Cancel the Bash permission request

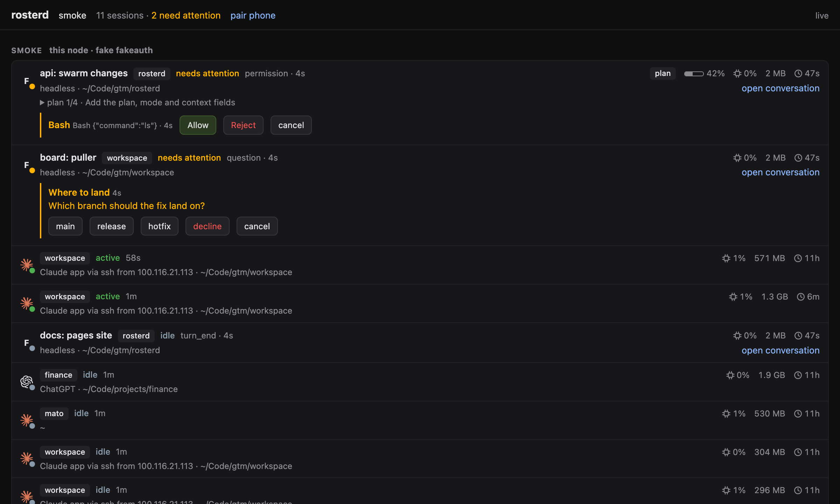(x=291, y=125)
